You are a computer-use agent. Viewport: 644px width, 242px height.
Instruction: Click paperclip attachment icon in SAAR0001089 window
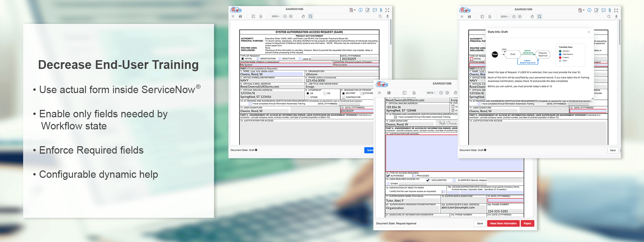click(x=610, y=10)
